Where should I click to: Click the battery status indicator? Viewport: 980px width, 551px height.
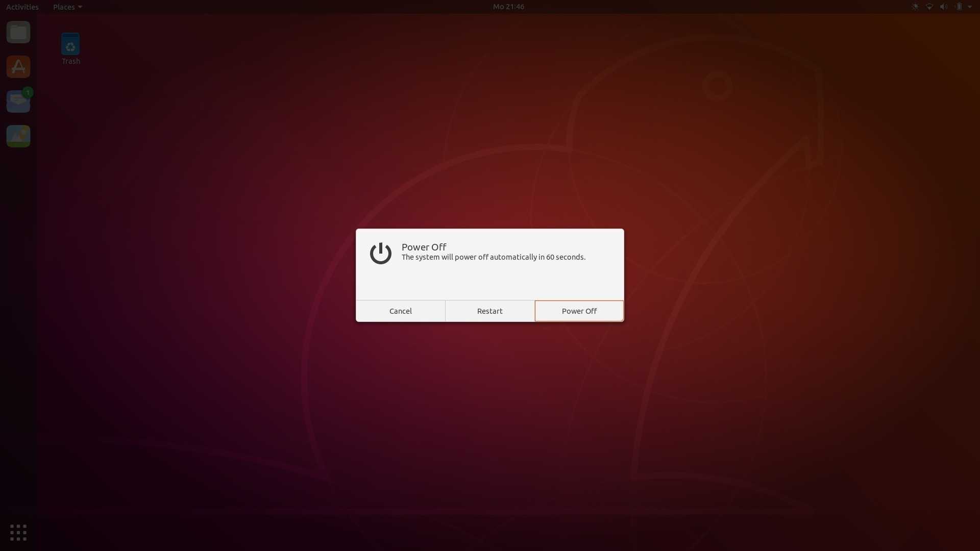coord(959,7)
